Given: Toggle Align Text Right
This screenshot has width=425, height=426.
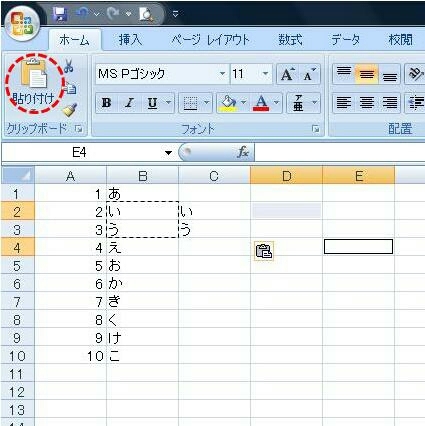Looking at the screenshot, I should tap(389, 103).
